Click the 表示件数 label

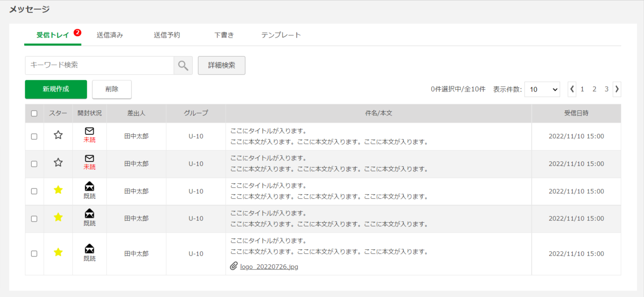(x=507, y=89)
